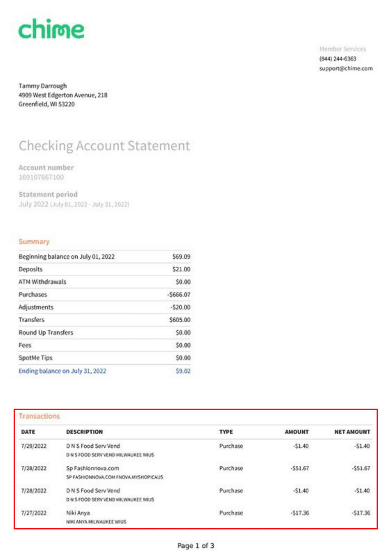Click the Checking Account Statement heading
392x555 pixels.
(x=104, y=146)
